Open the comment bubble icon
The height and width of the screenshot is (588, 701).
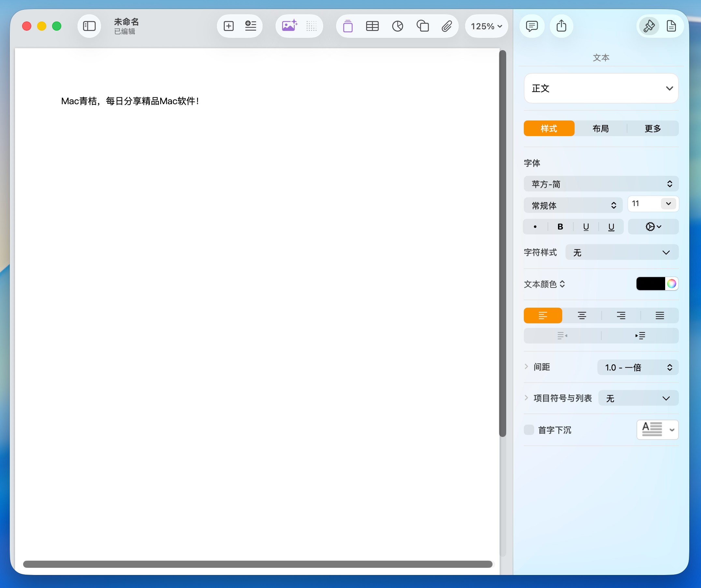[532, 26]
